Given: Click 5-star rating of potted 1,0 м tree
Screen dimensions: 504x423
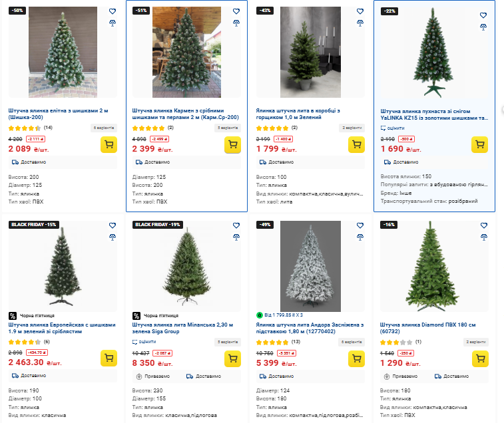Looking at the screenshot, I should point(272,128).
